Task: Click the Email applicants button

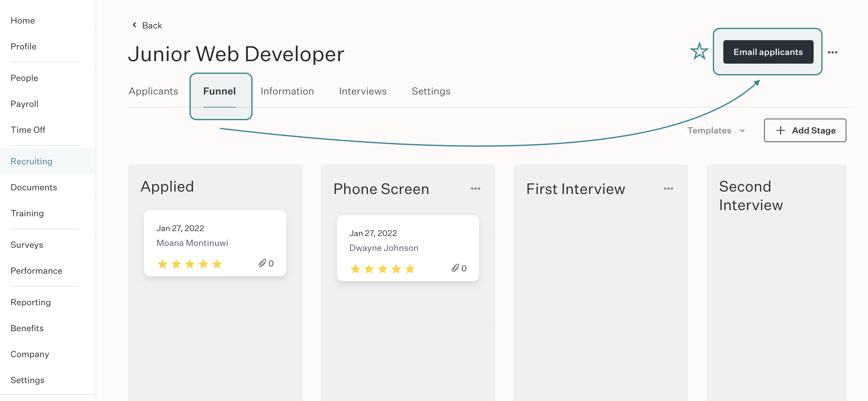Action: click(x=768, y=52)
